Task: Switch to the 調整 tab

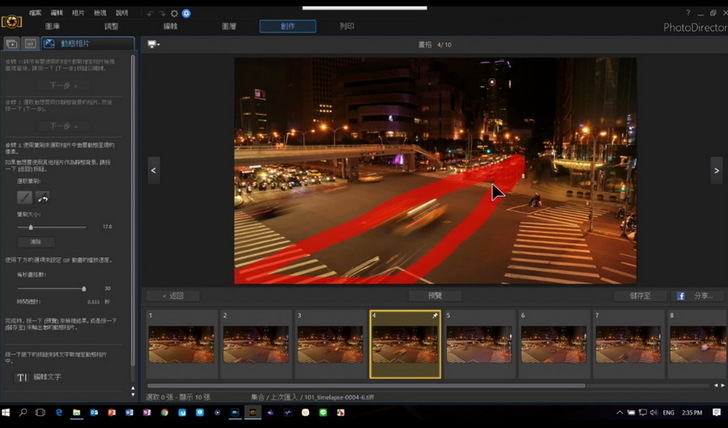Action: click(x=111, y=27)
